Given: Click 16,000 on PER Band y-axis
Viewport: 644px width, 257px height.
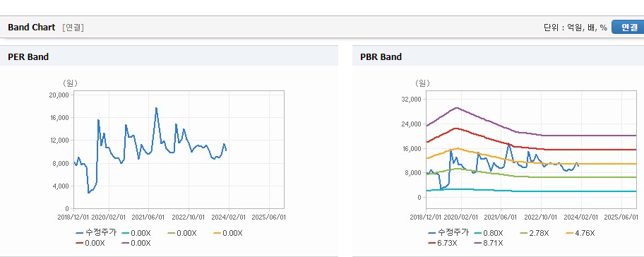Looking at the screenshot, I should click(59, 117).
